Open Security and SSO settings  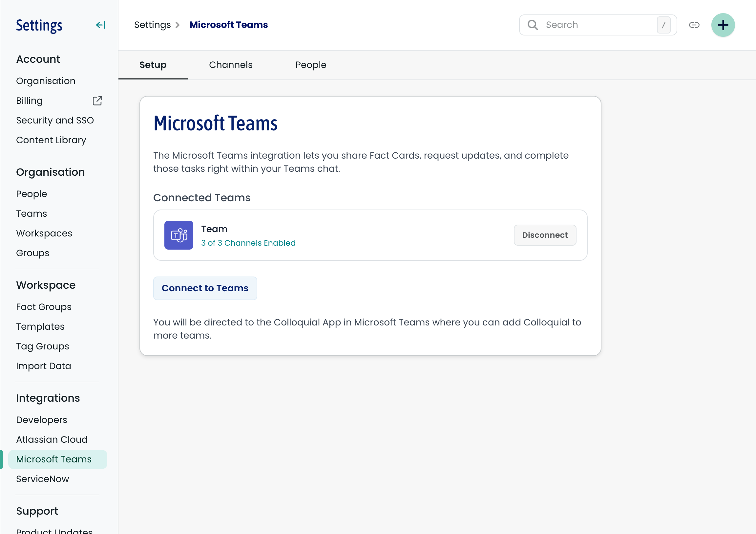(x=55, y=120)
